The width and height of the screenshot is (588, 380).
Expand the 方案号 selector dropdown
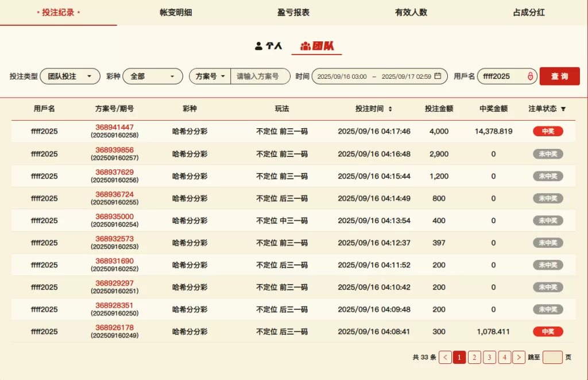(210, 76)
